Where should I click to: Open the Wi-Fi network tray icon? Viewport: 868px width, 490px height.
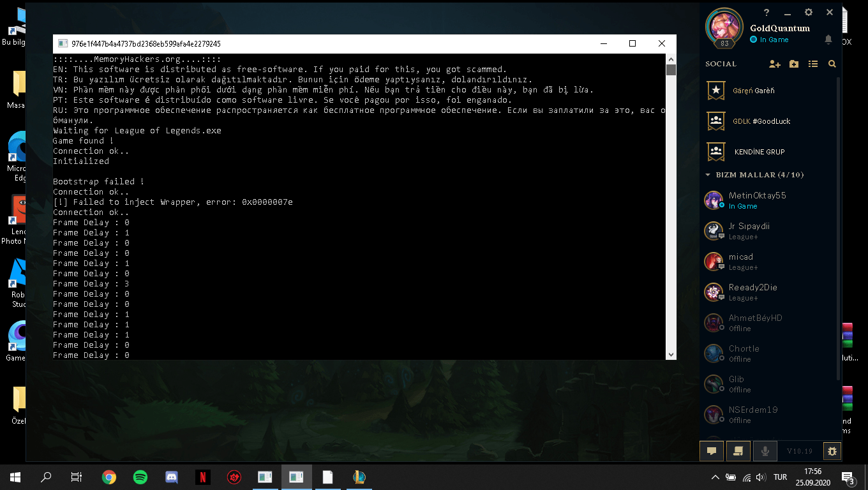click(x=745, y=477)
